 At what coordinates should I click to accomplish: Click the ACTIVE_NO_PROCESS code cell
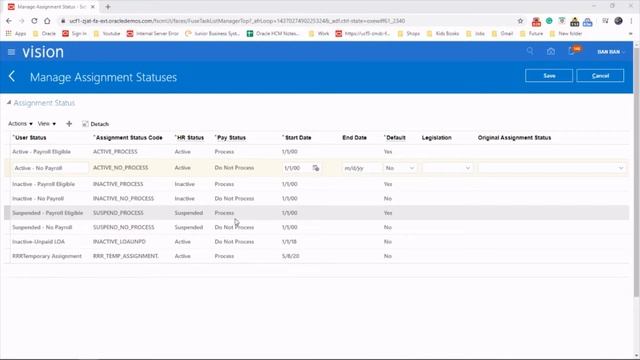click(120, 168)
